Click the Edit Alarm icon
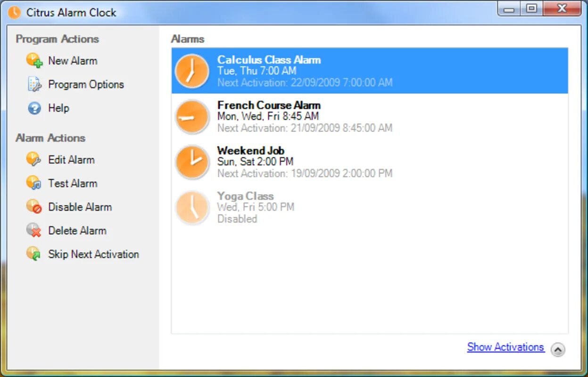 coord(34,159)
